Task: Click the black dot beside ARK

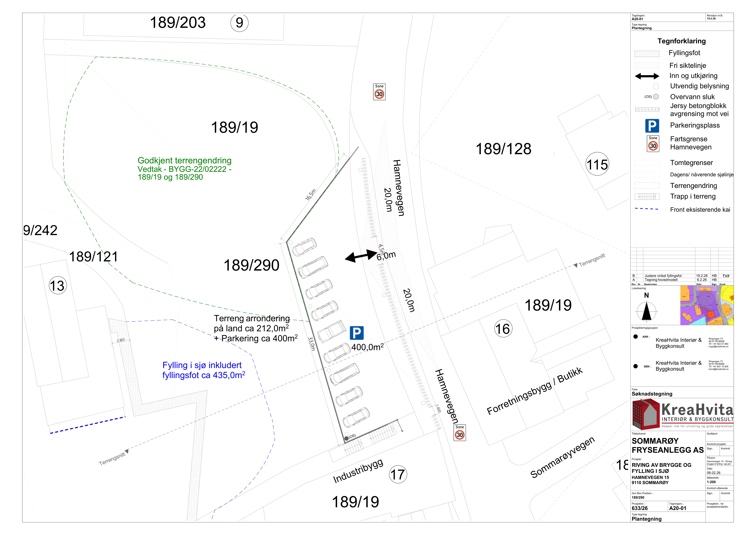Action: [636, 337]
